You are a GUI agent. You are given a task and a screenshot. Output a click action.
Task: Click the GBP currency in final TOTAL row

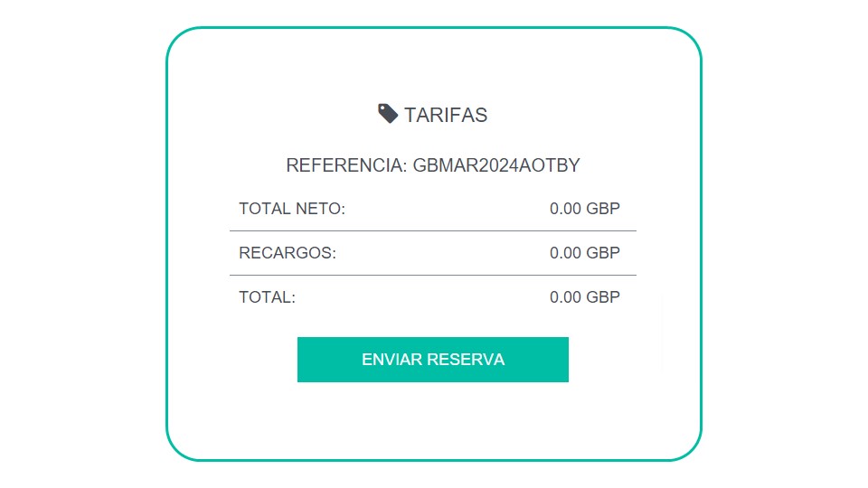pyautogui.click(x=603, y=297)
